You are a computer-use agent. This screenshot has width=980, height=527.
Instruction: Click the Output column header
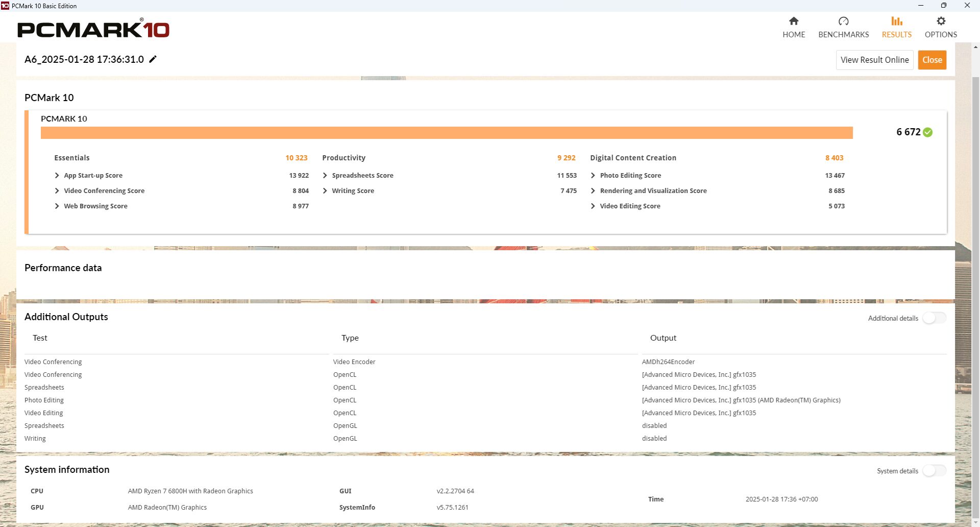click(663, 338)
